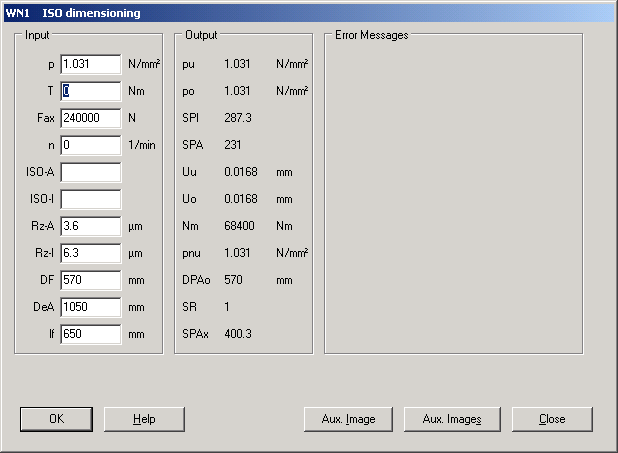The image size is (618, 453).
Task: Open Help for ISO dimensioning
Action: pos(144,419)
